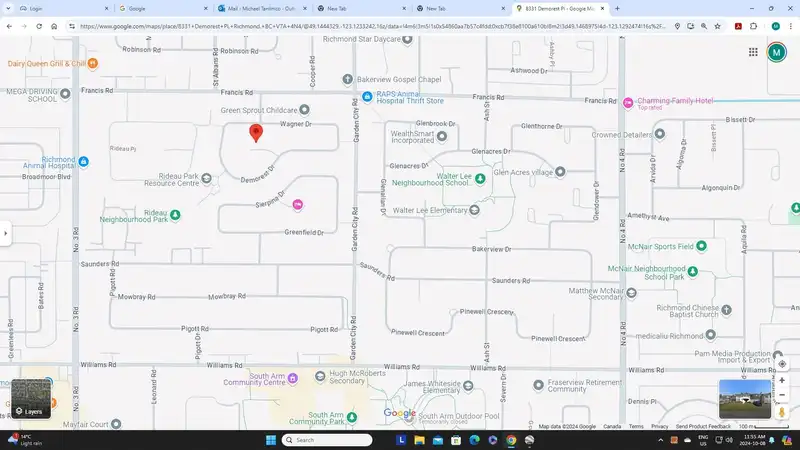
Task: Zoom in with the plus button
Action: (x=782, y=381)
